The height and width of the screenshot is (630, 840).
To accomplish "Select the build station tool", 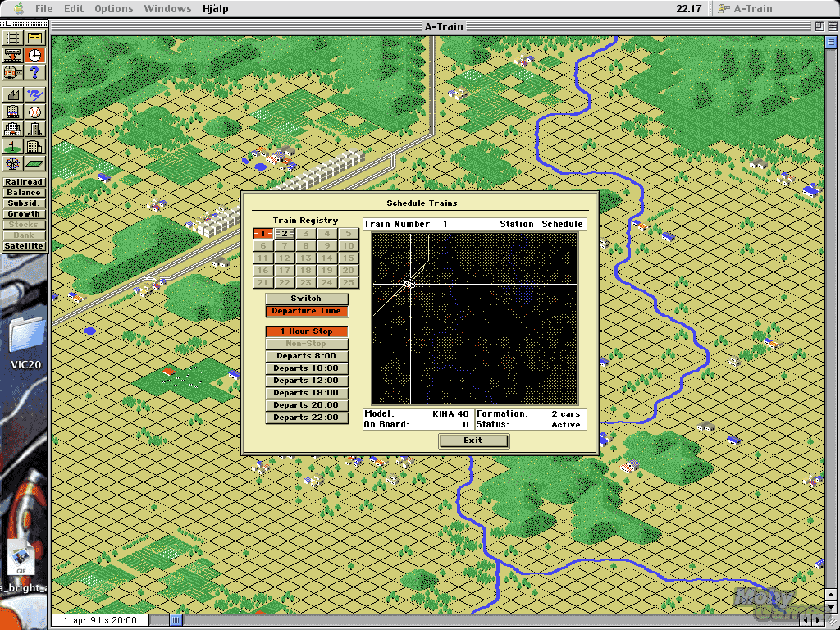I will [x=34, y=38].
